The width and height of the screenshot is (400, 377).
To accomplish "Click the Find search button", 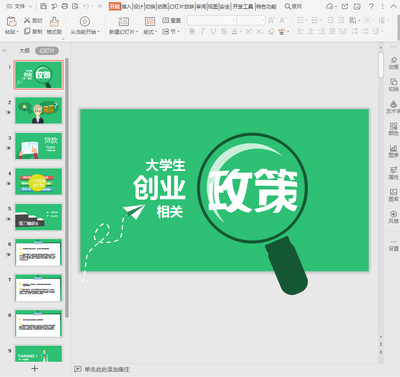I will point(293,6).
